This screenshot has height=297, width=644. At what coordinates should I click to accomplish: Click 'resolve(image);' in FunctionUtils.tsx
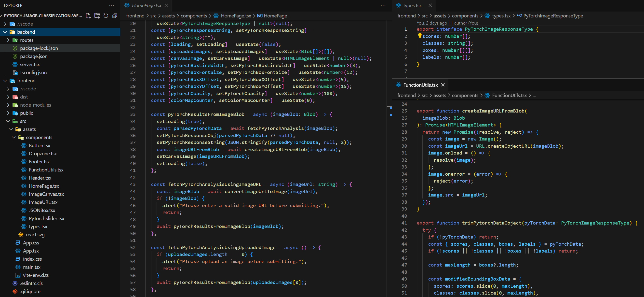(x=455, y=160)
